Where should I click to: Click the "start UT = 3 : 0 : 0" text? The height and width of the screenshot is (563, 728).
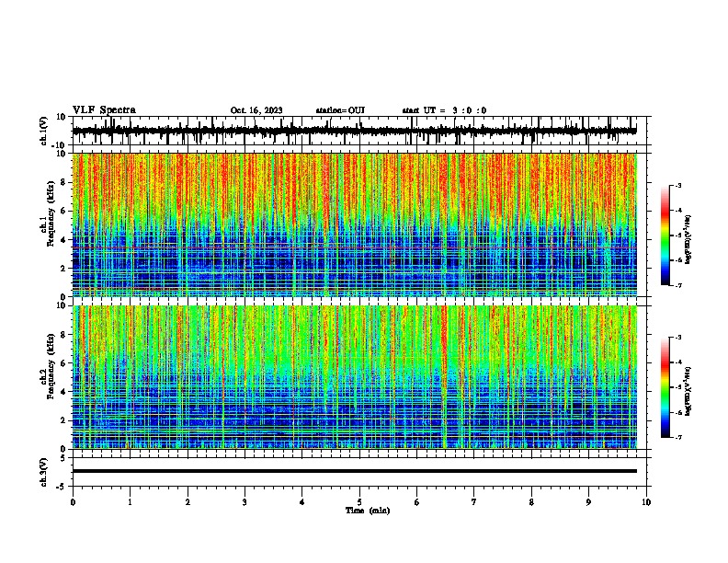[444, 110]
